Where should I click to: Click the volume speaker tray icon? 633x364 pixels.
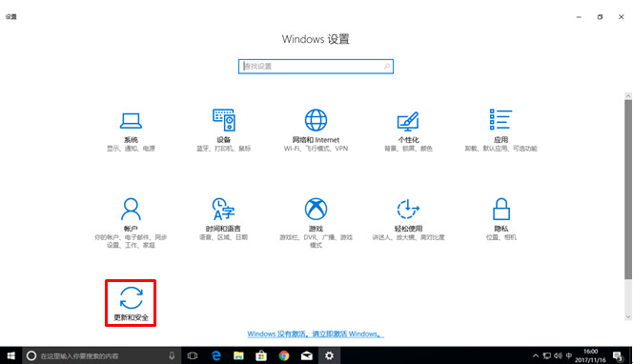(x=558, y=355)
